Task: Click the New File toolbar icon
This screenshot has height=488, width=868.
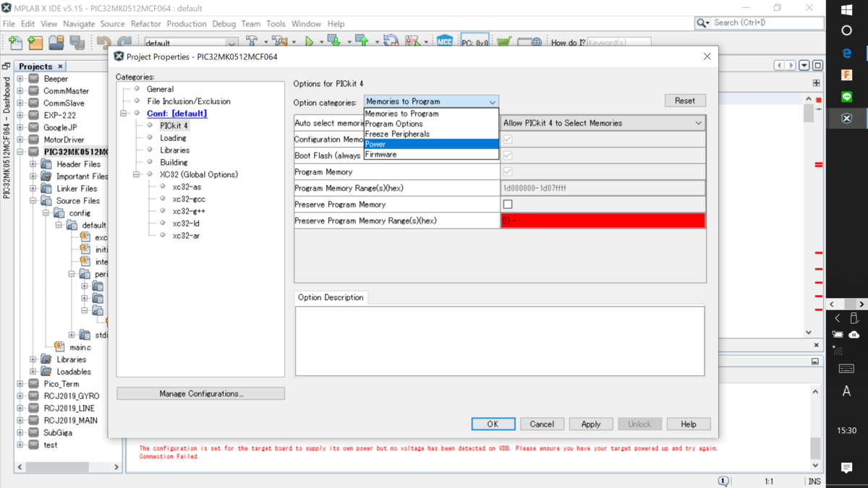Action: (x=15, y=43)
